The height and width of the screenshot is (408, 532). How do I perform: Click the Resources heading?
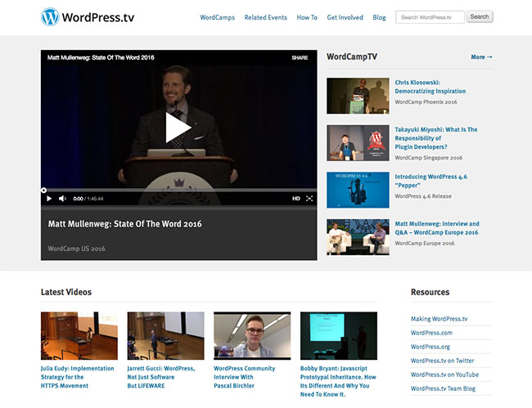pos(430,292)
